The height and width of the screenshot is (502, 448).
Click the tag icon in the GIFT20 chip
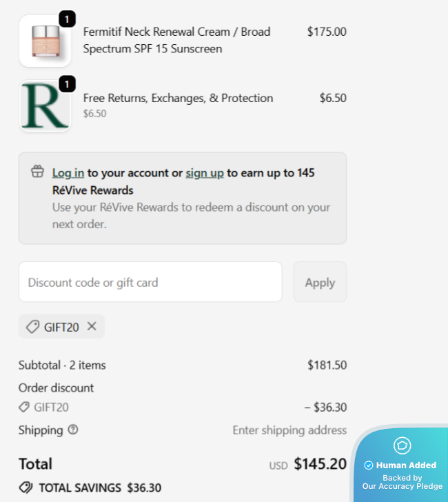pyautogui.click(x=32, y=327)
